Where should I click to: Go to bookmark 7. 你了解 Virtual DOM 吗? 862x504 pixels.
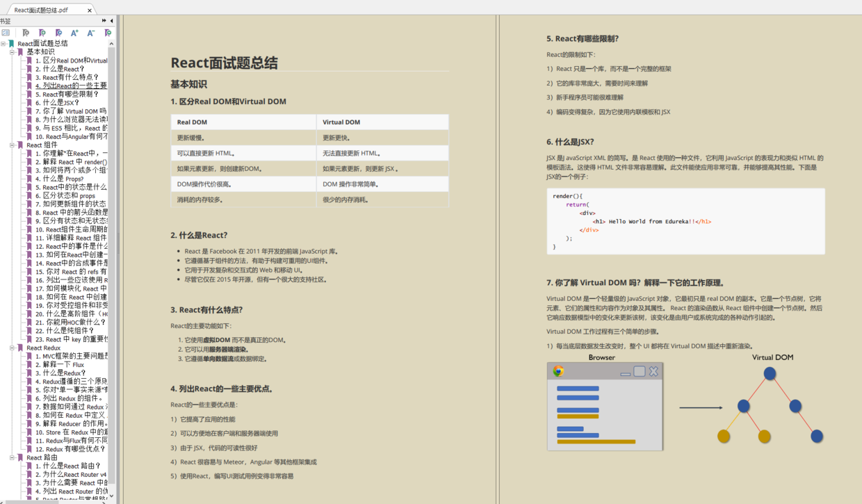[x=72, y=111]
